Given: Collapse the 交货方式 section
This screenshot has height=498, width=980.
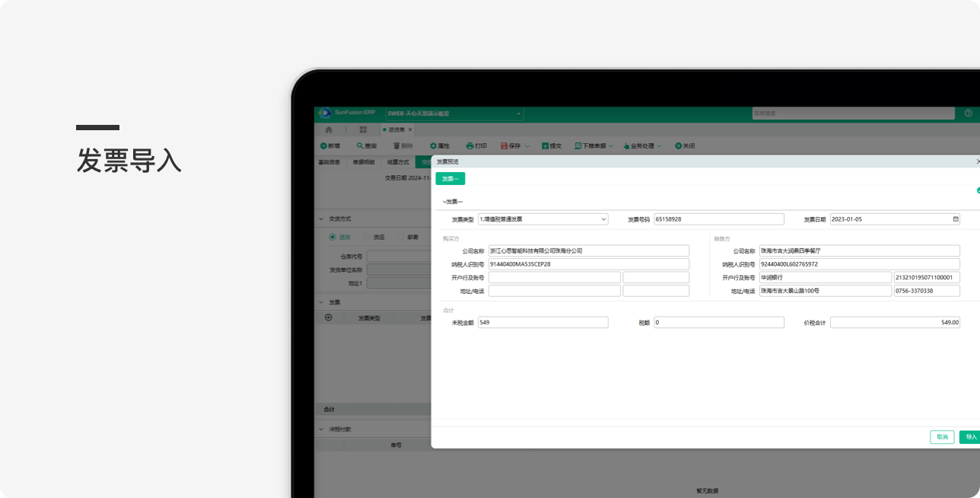Looking at the screenshot, I should pyautogui.click(x=321, y=219).
